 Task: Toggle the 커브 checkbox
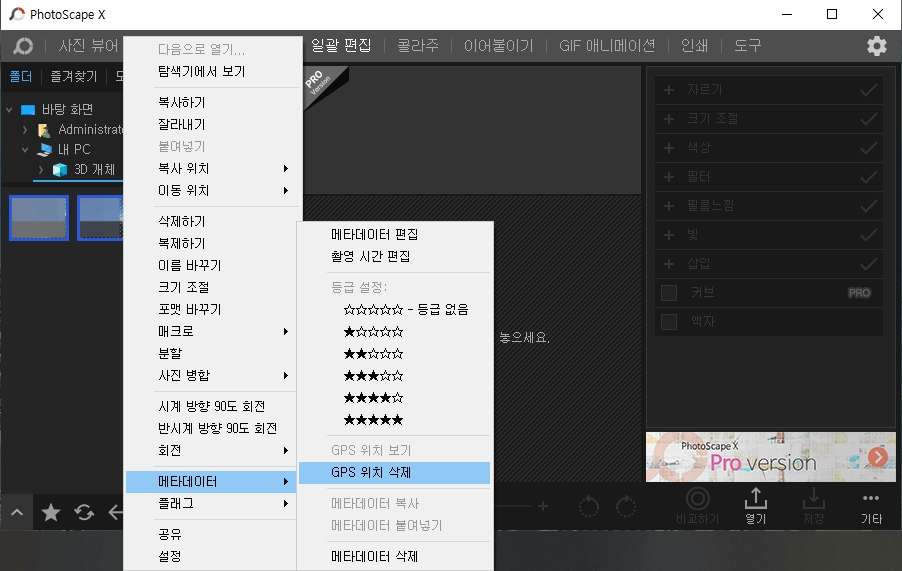(668, 293)
